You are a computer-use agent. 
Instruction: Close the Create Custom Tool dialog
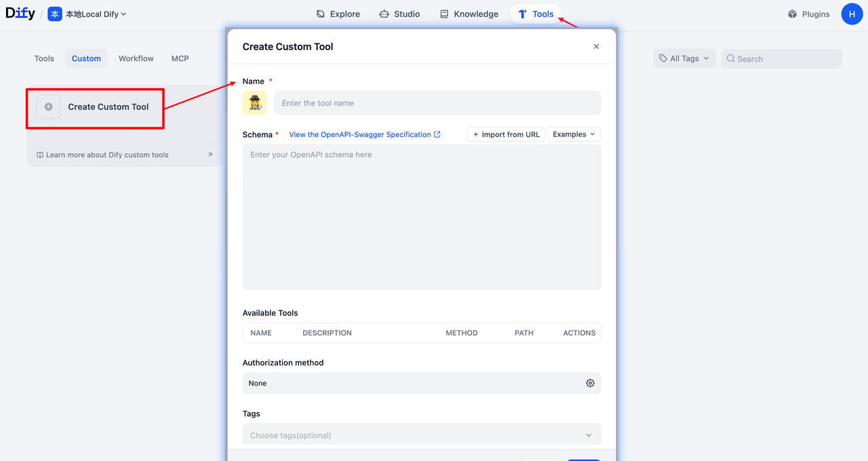(596, 47)
